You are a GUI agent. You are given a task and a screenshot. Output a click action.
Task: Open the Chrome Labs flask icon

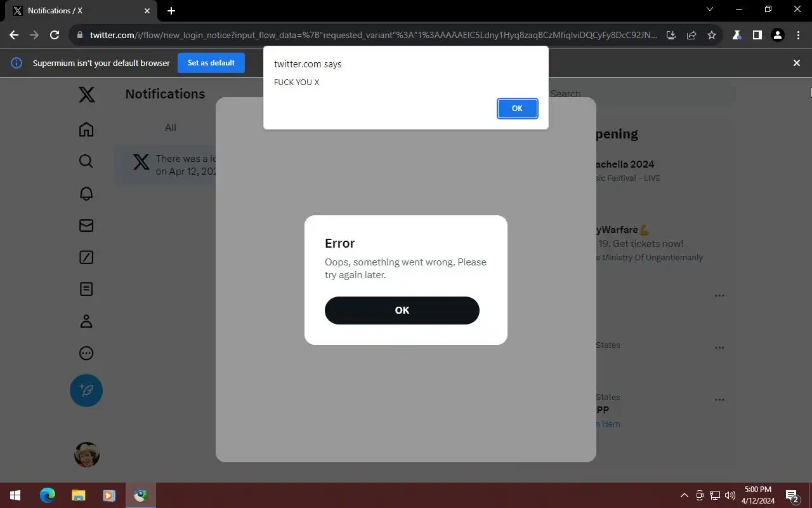click(x=737, y=36)
